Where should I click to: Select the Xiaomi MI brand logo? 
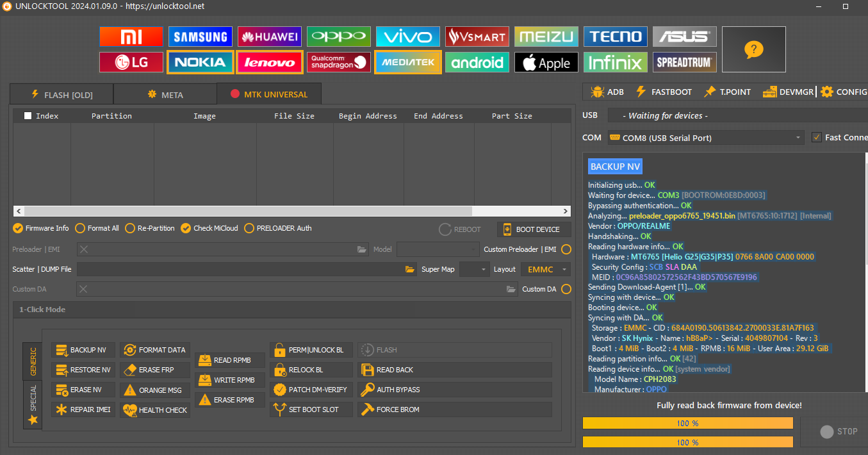(x=131, y=37)
